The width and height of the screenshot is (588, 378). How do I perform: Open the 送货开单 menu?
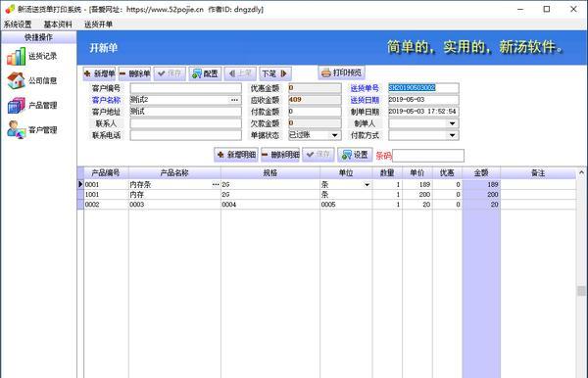tap(98, 24)
